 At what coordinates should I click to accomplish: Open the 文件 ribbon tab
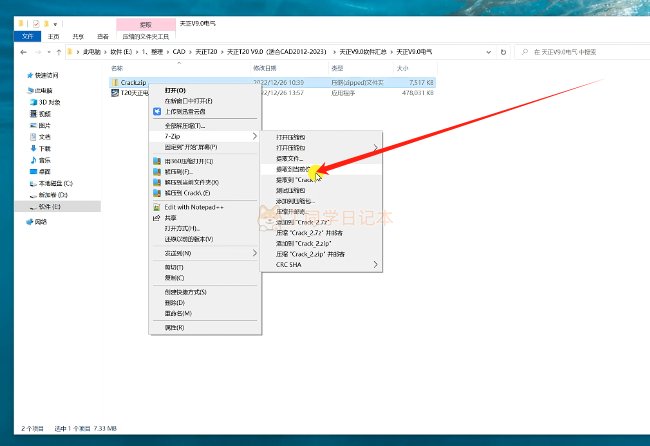(29, 35)
